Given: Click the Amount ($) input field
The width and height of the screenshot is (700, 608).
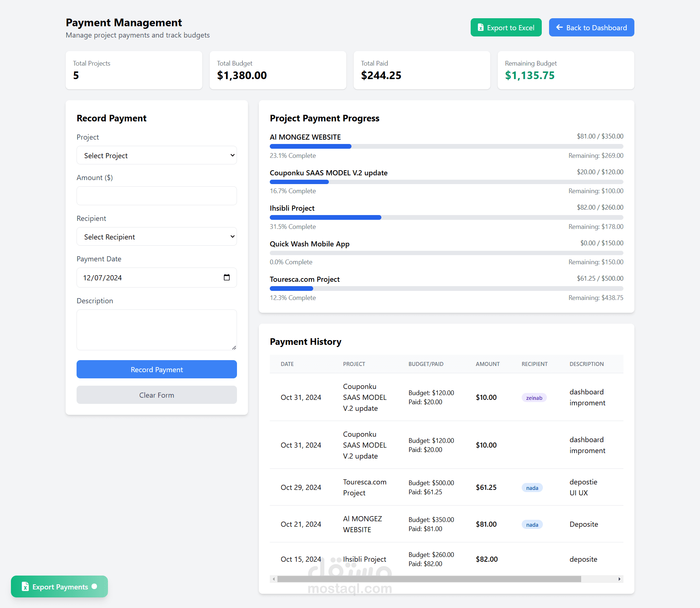Looking at the screenshot, I should point(157,196).
